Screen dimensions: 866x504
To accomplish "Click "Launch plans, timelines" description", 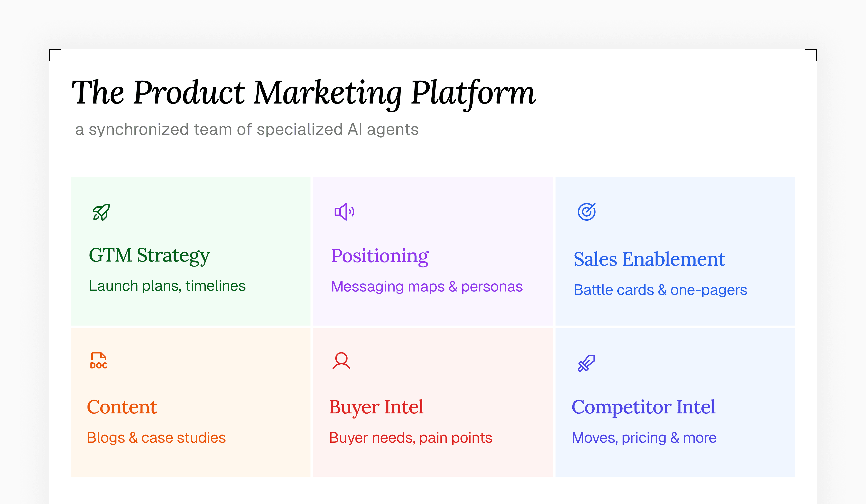I will click(167, 286).
